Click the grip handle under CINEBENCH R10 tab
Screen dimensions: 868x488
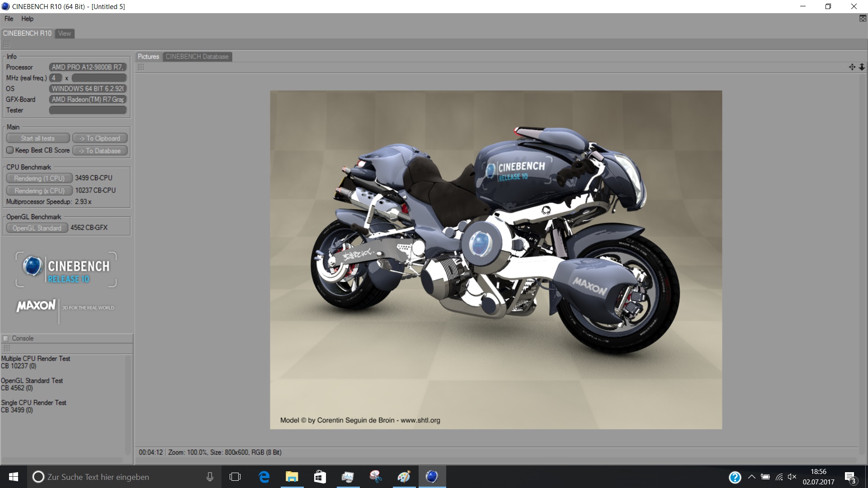pos(7,44)
